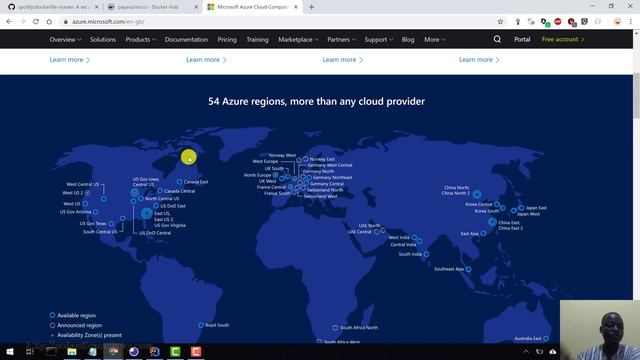Viewport: 640px width, 360px height.
Task: Open File Explorer from the taskbar
Action: coord(72,351)
